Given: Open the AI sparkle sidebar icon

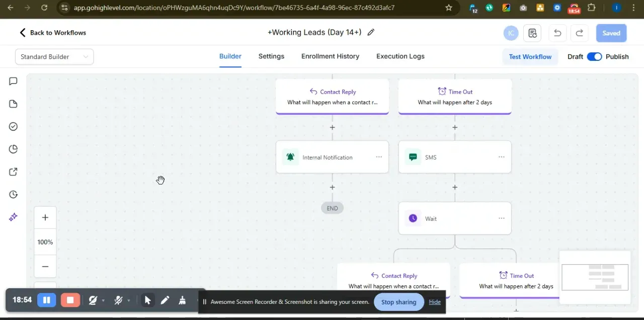Looking at the screenshot, I should 14,217.
